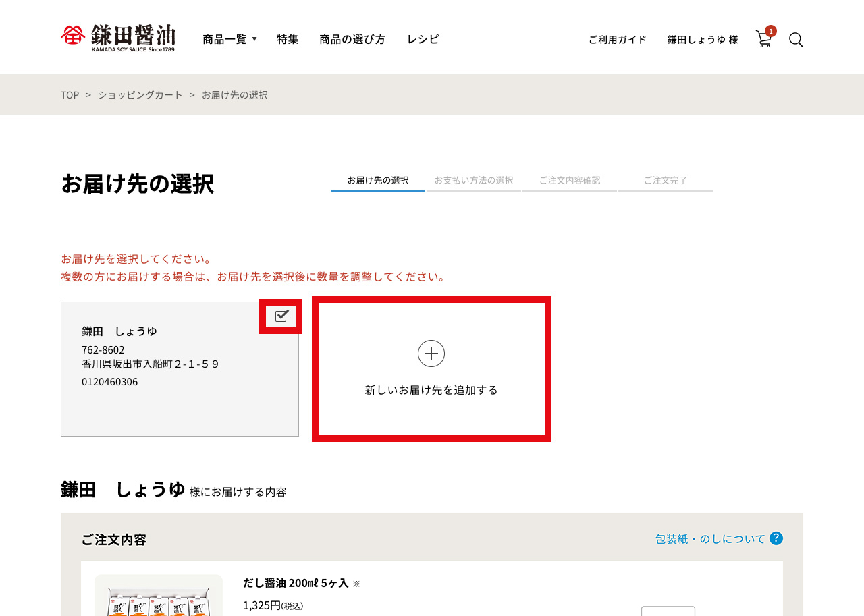Open the 鎌田しょうゆ 様 account link
The width and height of the screenshot is (864, 616).
tap(703, 40)
